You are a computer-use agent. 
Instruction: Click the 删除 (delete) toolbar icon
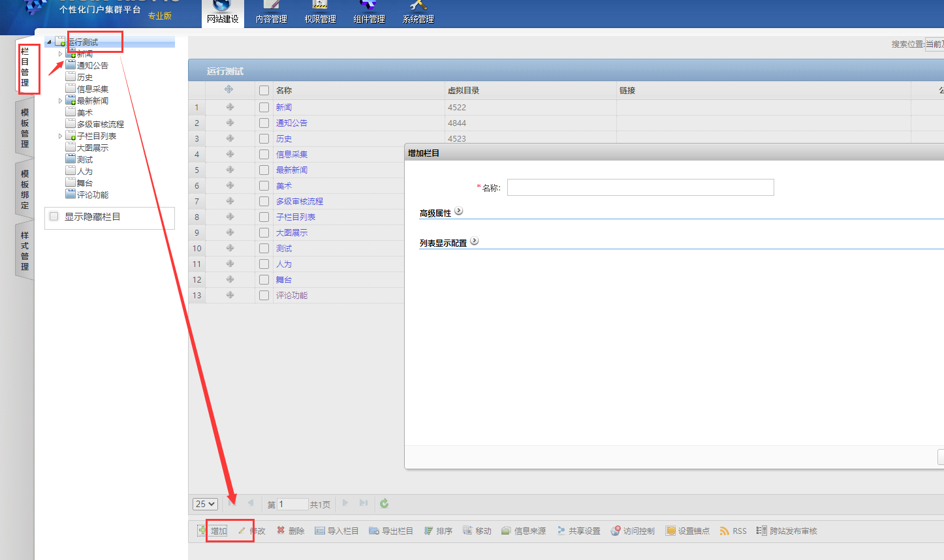[x=281, y=531]
